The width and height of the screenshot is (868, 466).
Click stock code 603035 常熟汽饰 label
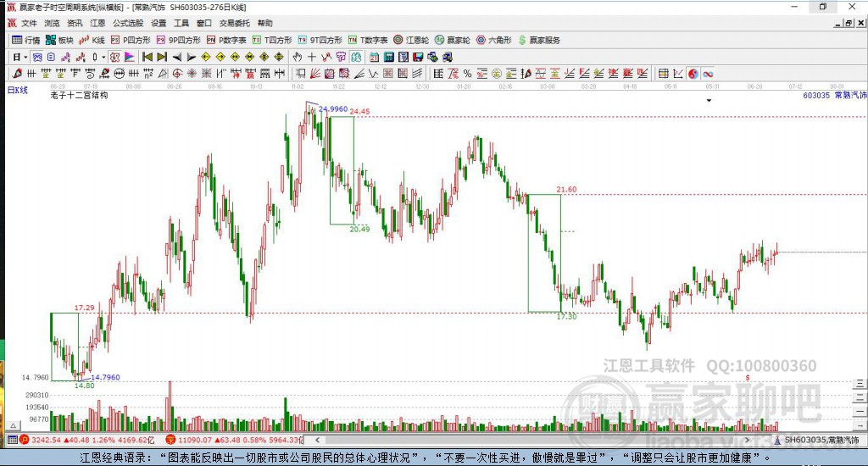835,95
